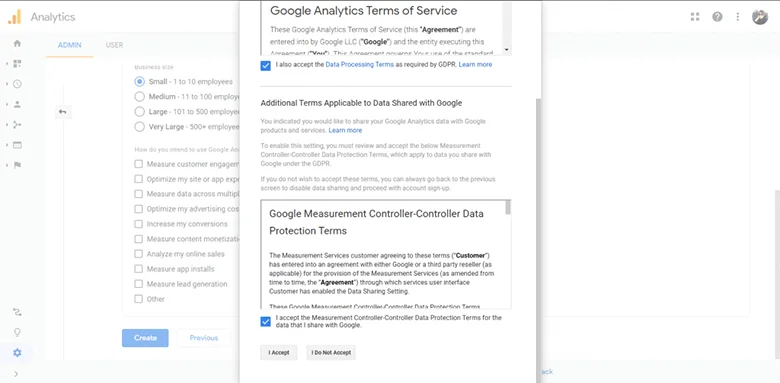Select the Very Large business size option
Screen dimensions: 780x383
pos(140,127)
